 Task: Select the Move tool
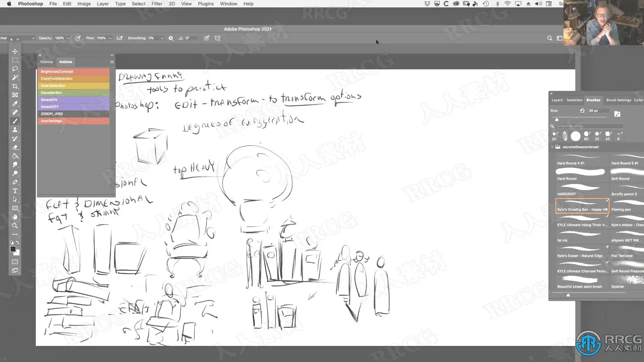click(x=15, y=51)
